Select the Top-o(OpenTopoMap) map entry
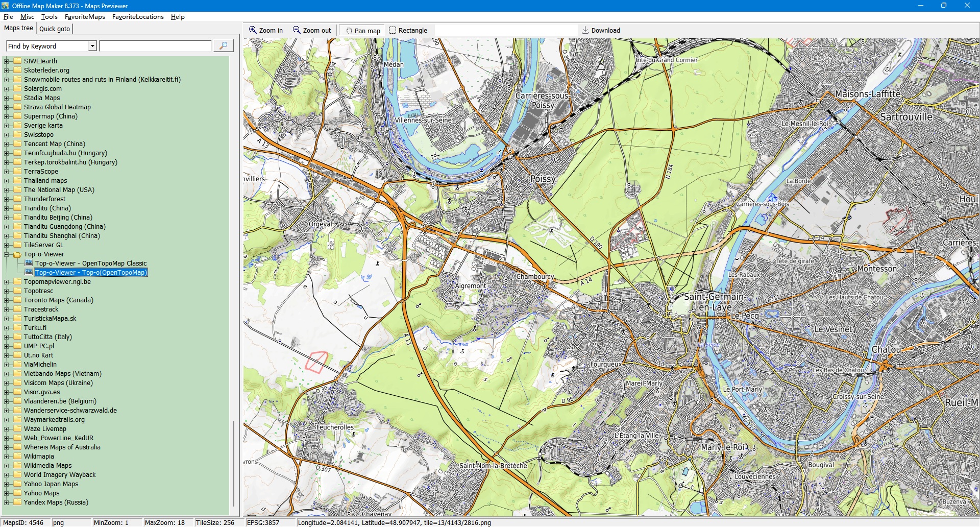The width and height of the screenshot is (980, 527). point(91,273)
